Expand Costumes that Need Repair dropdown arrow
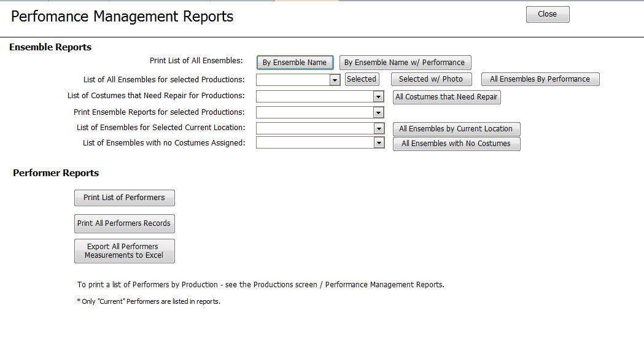Image resolution: width=644 pixels, height=356 pixels. coord(379,97)
